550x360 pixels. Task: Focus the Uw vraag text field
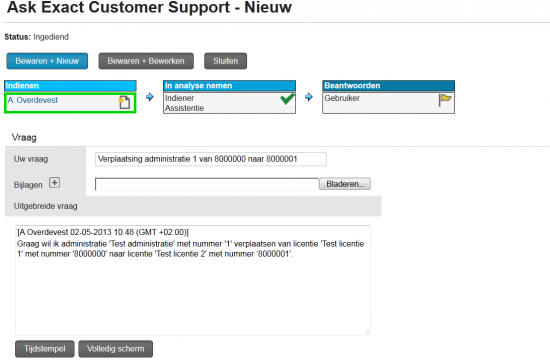211,159
